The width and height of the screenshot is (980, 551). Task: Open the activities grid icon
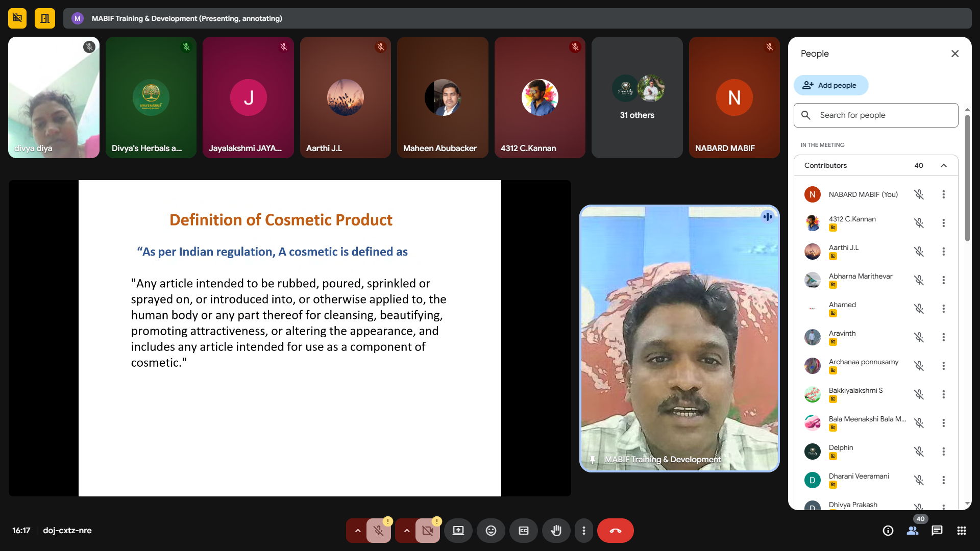tap(961, 531)
